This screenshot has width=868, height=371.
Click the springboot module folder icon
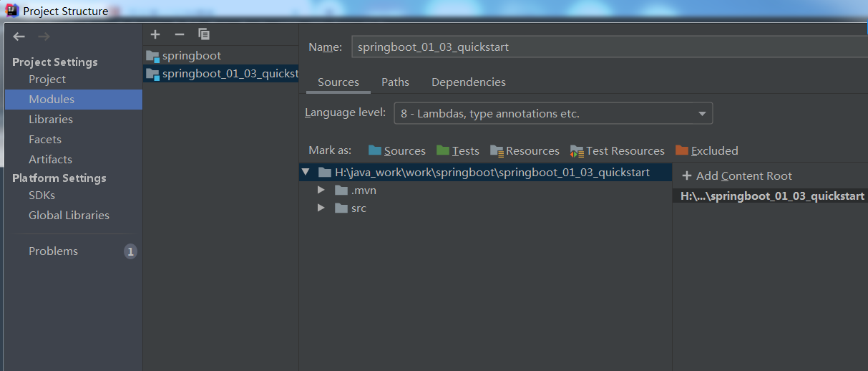point(152,56)
